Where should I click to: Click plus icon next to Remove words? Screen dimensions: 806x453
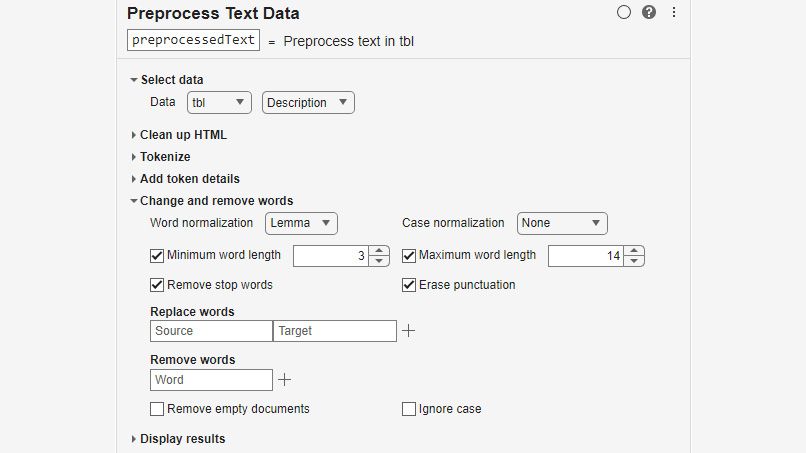click(284, 380)
